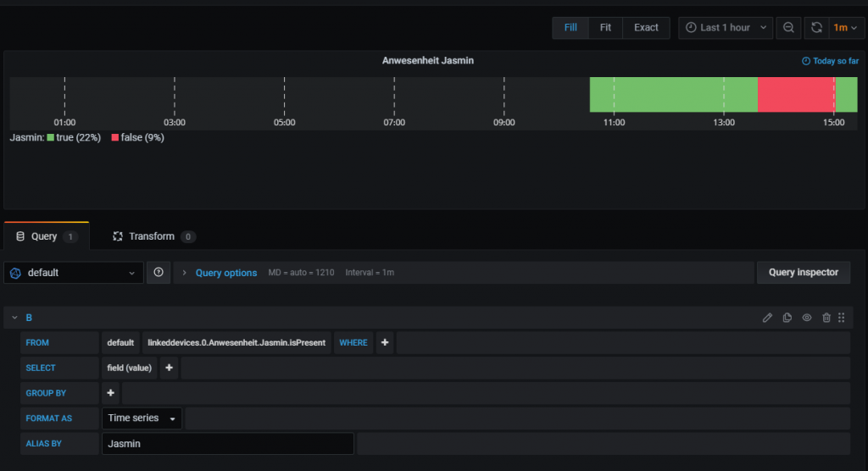Duplicate query B with the copy icon
Image resolution: width=868 pixels, height=471 pixels.
pyautogui.click(x=787, y=318)
